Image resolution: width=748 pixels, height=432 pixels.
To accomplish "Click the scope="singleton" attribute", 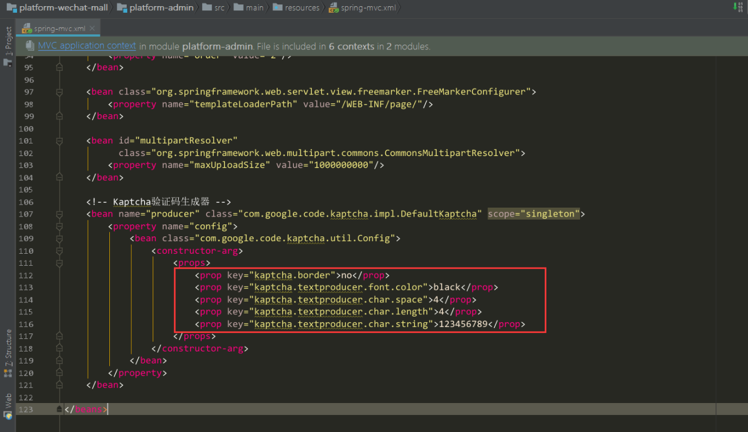I will [533, 214].
